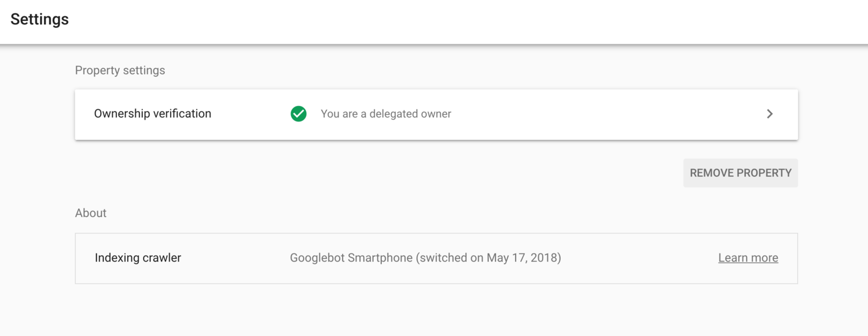This screenshot has height=336, width=868.
Task: Click the About section header
Action: pyautogui.click(x=90, y=213)
